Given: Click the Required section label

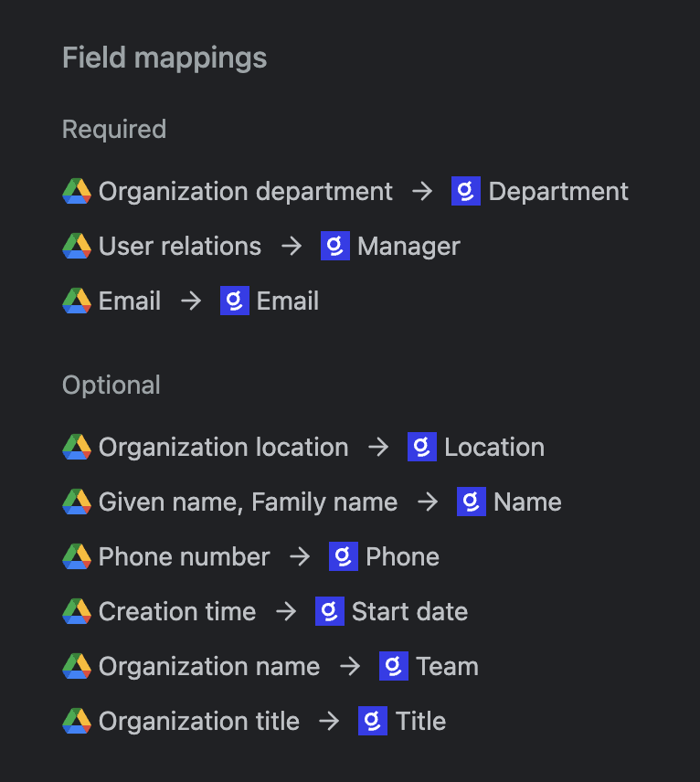Looking at the screenshot, I should coord(114,130).
